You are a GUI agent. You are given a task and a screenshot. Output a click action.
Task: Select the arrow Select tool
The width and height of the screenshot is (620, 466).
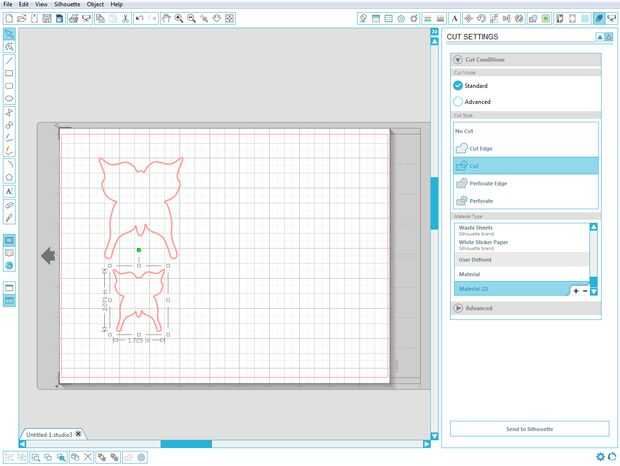pyautogui.click(x=9, y=34)
